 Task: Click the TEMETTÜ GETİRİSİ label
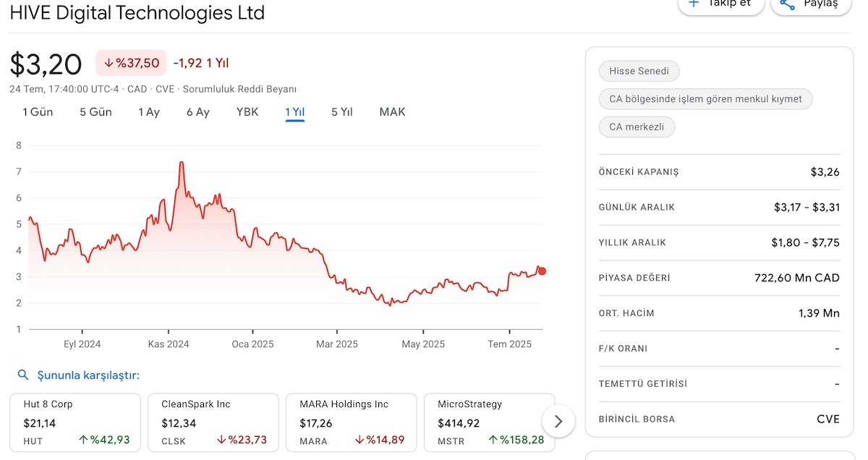pyautogui.click(x=643, y=384)
